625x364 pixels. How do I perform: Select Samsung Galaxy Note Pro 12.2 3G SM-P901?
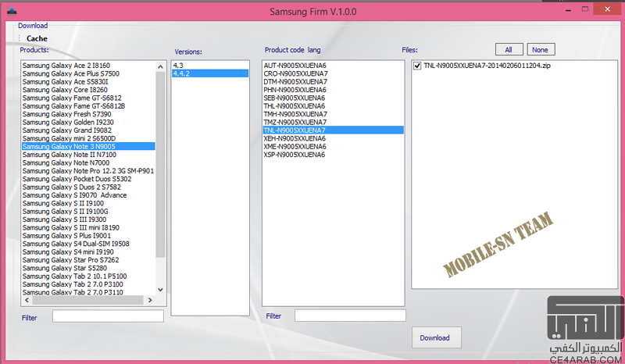[x=88, y=170]
